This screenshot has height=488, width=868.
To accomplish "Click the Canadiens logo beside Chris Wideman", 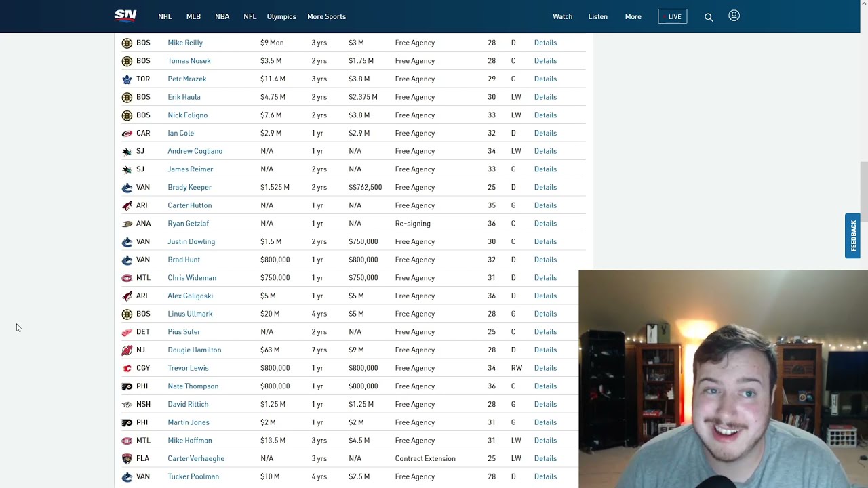I will coord(127,278).
